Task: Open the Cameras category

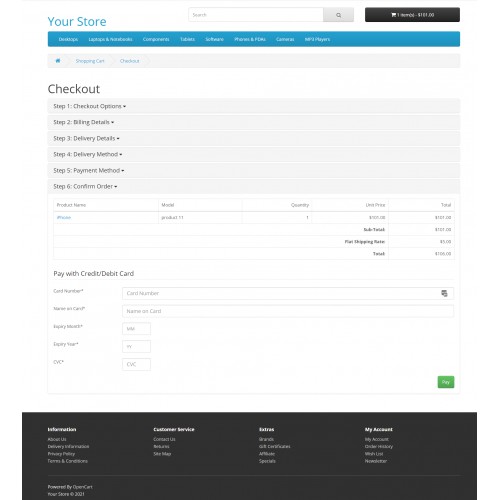Action: [285, 39]
